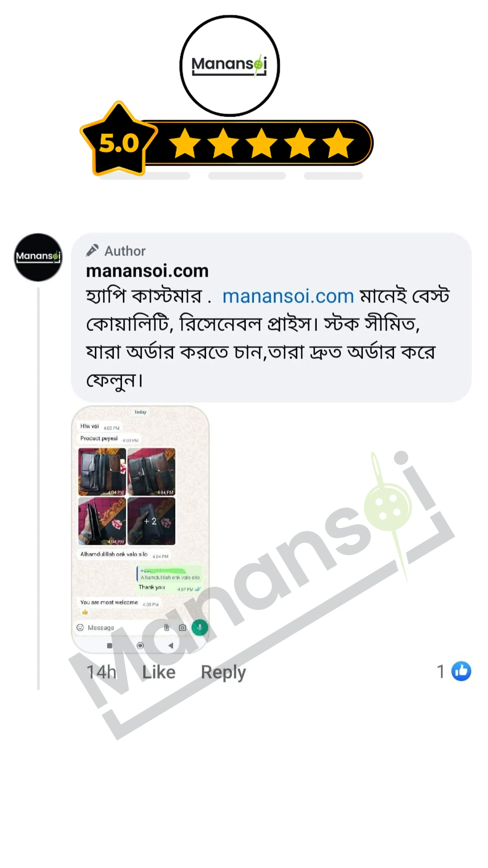Click the 14h comment timestamp
This screenshot has height=868, width=488.
tap(101, 672)
